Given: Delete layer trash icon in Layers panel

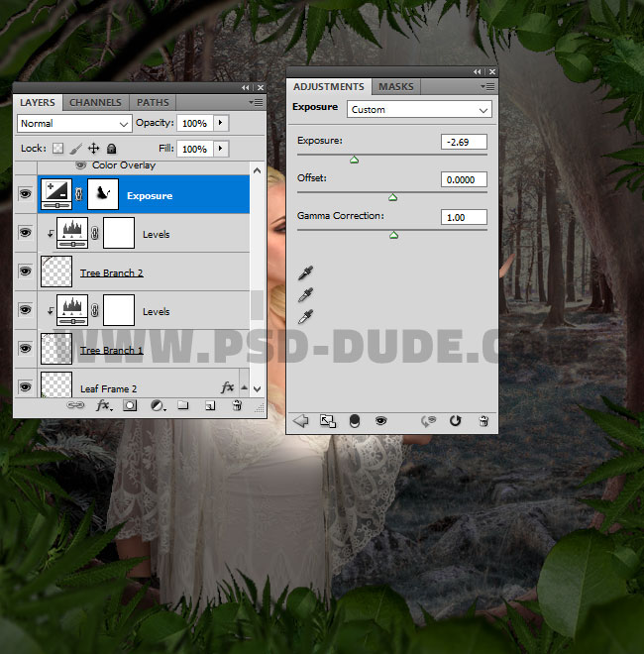Looking at the screenshot, I should click(237, 405).
